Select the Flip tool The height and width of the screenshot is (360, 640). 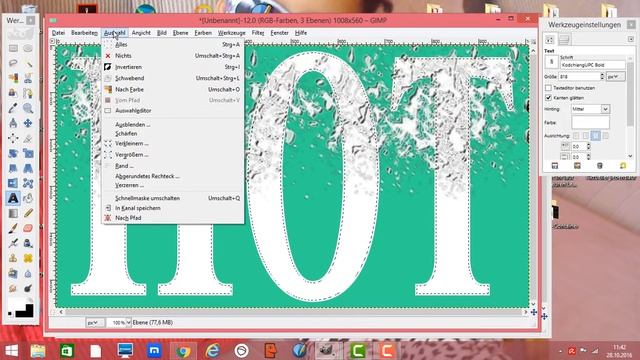[13, 183]
